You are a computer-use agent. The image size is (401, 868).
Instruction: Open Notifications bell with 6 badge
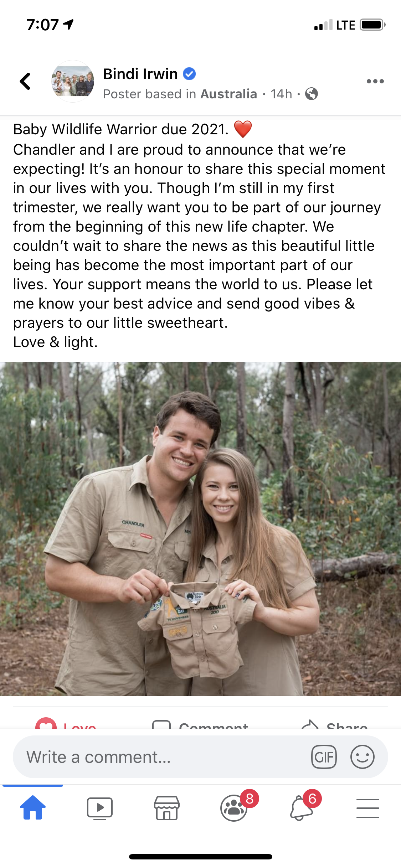302,808
